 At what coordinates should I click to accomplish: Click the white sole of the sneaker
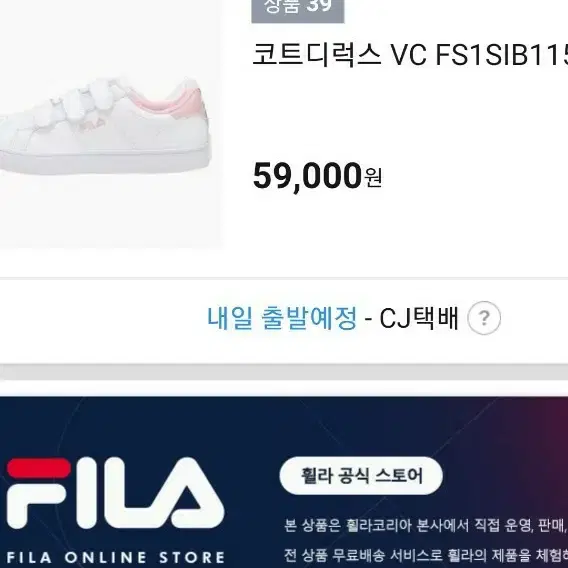(105, 162)
